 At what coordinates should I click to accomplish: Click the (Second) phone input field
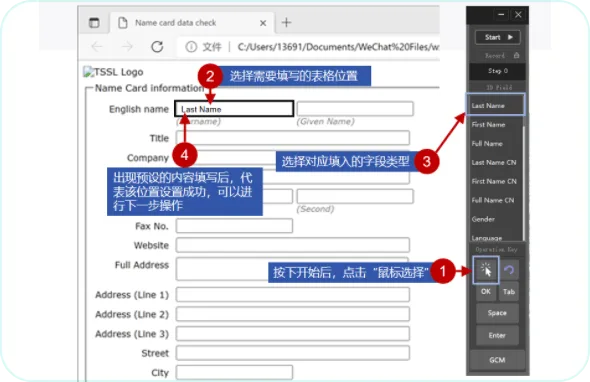coord(355,196)
